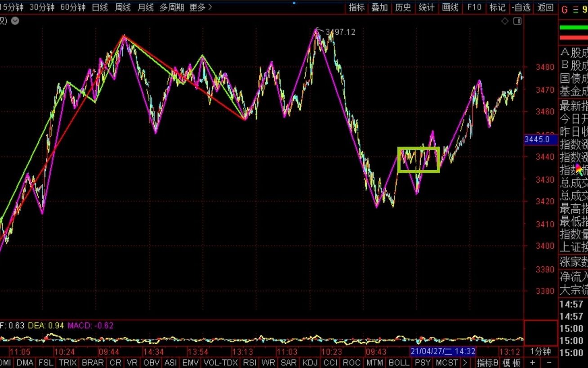The height and width of the screenshot is (368, 588).
Task: Open the 模板 template tab
Action: 512,363
